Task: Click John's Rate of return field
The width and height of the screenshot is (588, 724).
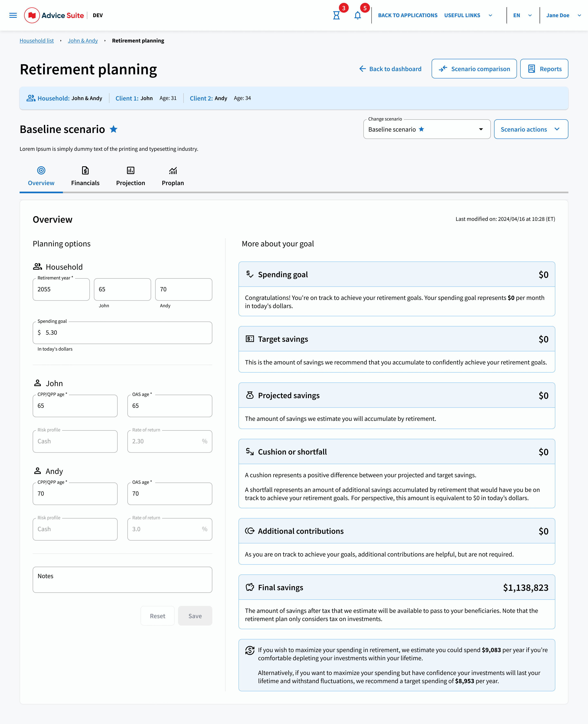Action: [170, 441]
